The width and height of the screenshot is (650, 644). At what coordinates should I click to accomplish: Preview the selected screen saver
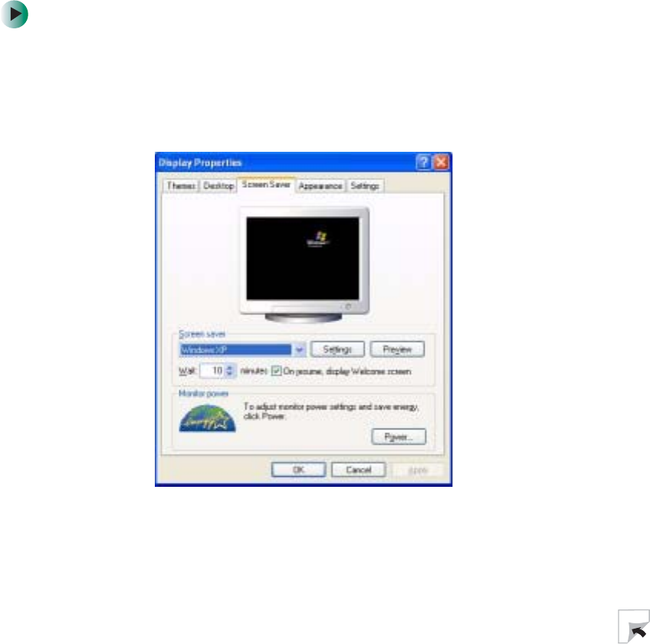[x=397, y=349]
